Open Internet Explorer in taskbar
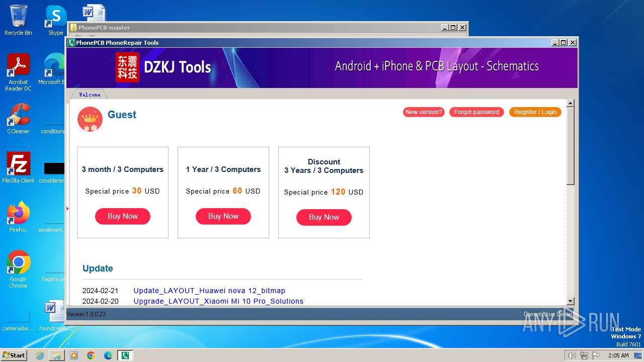Image resolution: width=644 pixels, height=362 pixels. pyautogui.click(x=40, y=355)
